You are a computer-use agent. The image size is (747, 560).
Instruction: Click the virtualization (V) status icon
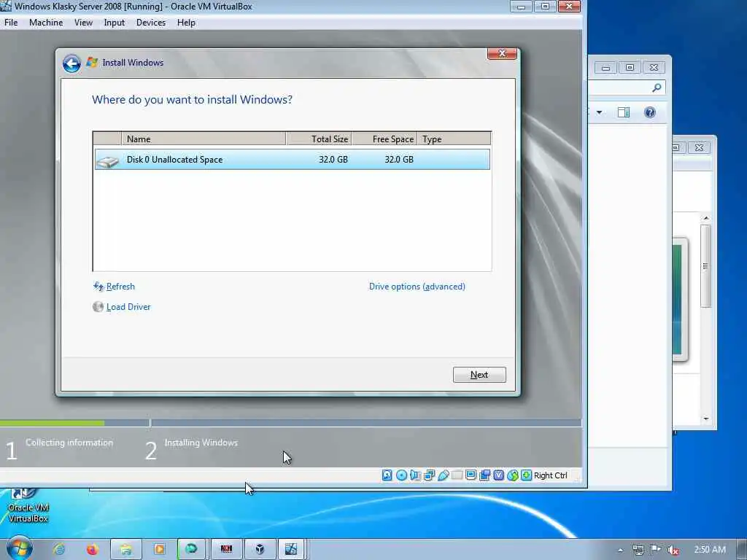(499, 475)
